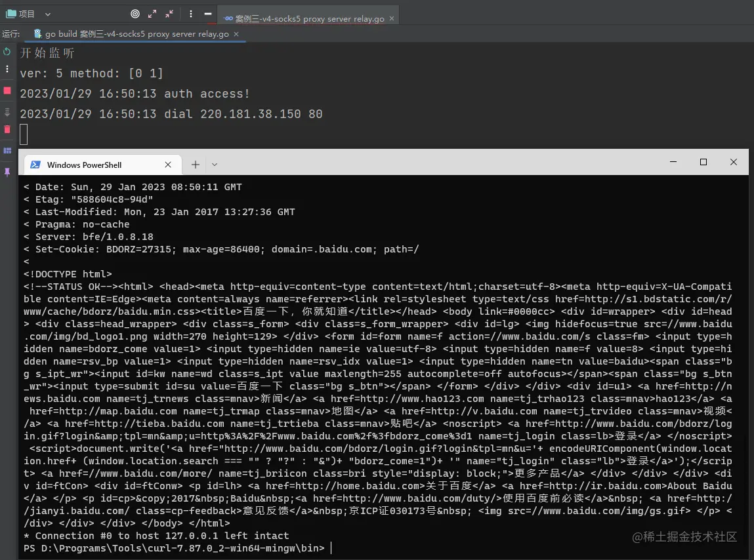Click the 'ver: 5 method: [0 1]' output line

point(91,73)
